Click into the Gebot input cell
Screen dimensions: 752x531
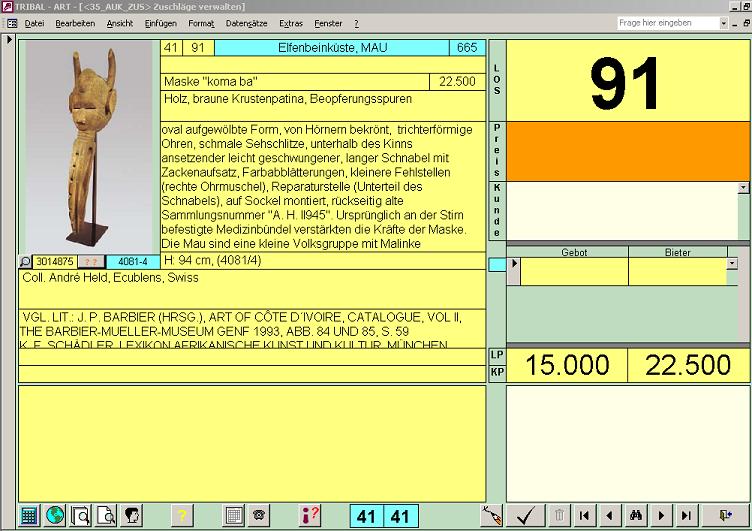[x=574, y=271]
